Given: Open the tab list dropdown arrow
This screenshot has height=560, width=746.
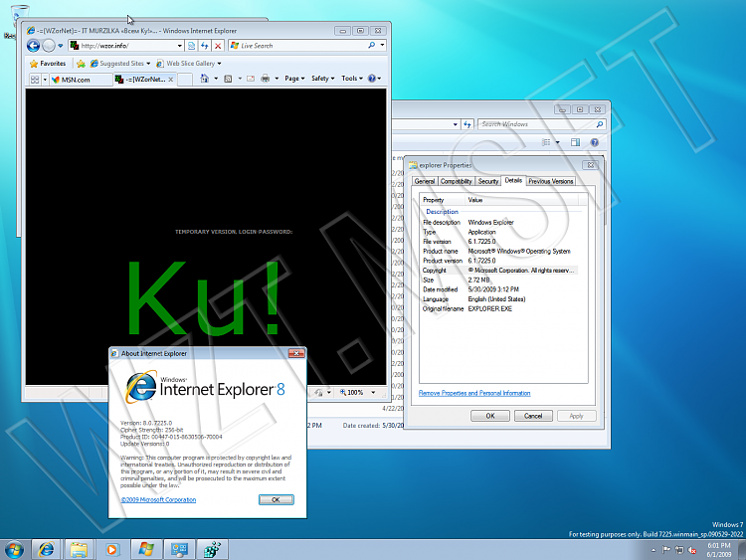Looking at the screenshot, I should click(x=45, y=80).
